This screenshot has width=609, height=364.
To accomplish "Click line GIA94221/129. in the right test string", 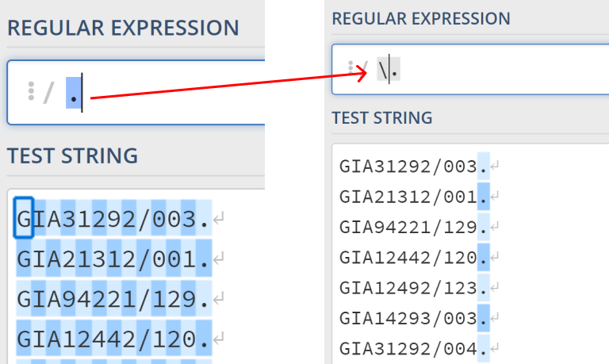I will tap(413, 227).
